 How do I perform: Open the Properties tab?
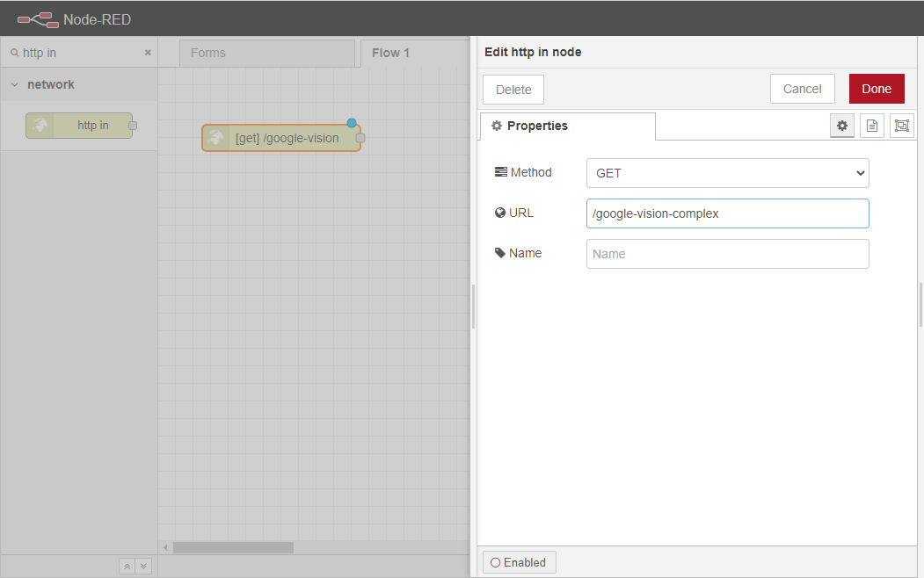tap(567, 126)
